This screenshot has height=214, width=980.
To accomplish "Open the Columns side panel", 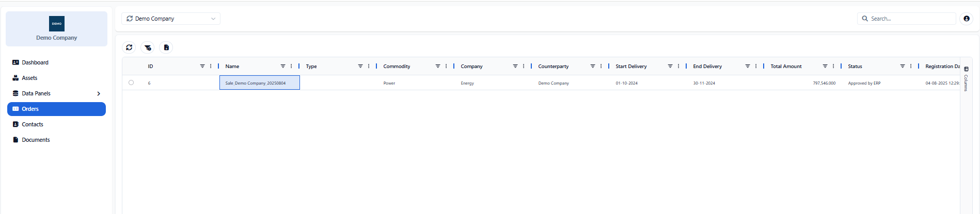I will pyautogui.click(x=966, y=79).
